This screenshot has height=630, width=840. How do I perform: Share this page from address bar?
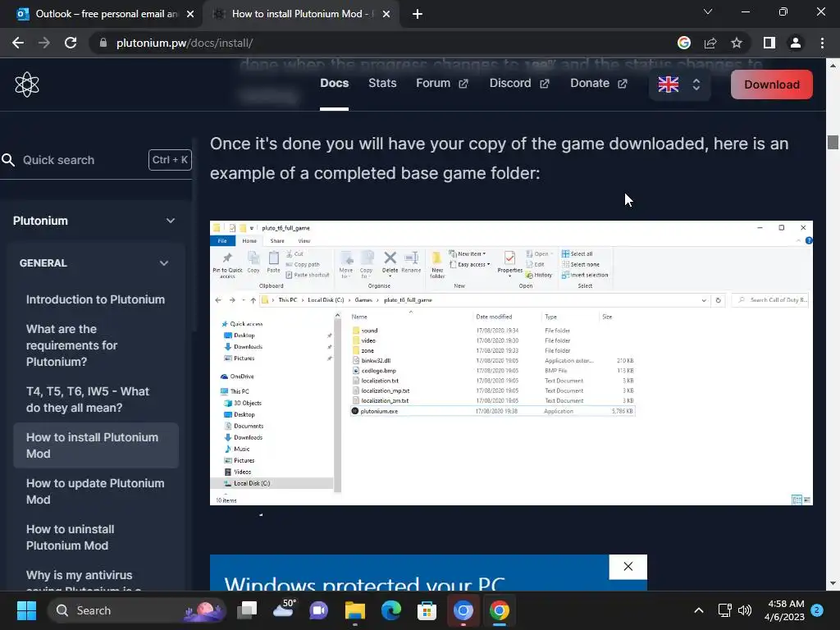coord(710,43)
